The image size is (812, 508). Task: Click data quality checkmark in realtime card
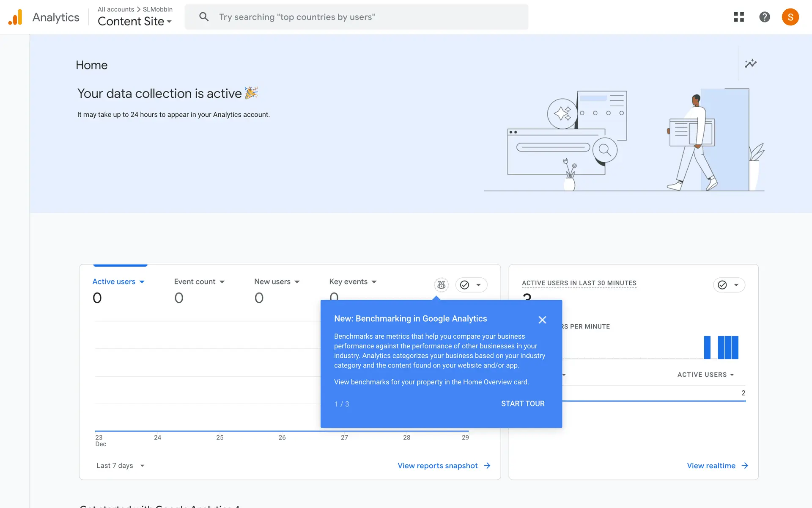[x=722, y=285]
